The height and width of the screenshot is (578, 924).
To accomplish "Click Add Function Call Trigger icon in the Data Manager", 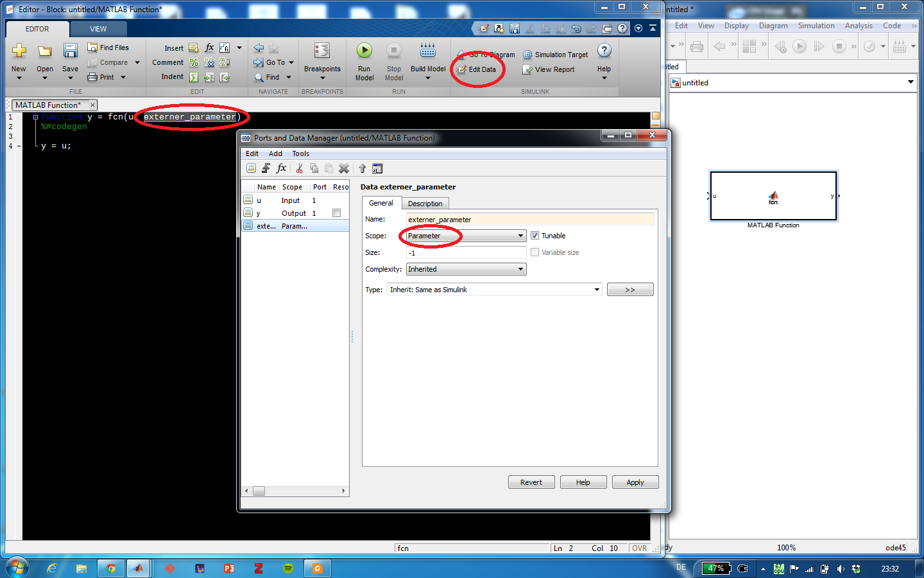I will [x=266, y=168].
